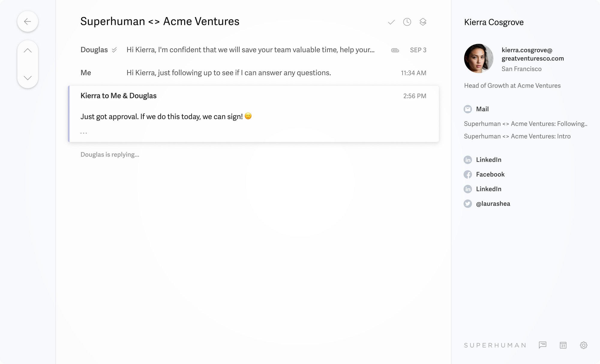Viewport: 600px width, 364px height.
Task: Open the @laurashea Twitter link
Action: (493, 204)
